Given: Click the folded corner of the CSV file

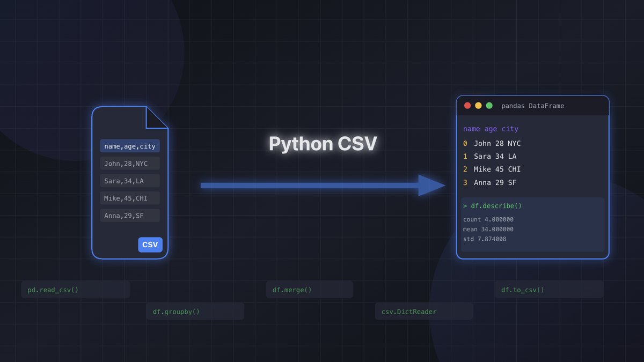Looking at the screenshot, I should click(157, 117).
